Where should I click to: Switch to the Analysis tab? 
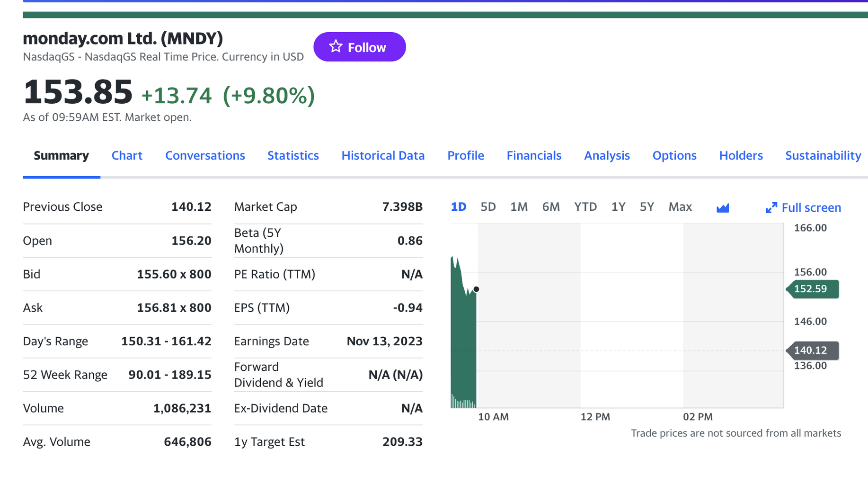tap(607, 155)
